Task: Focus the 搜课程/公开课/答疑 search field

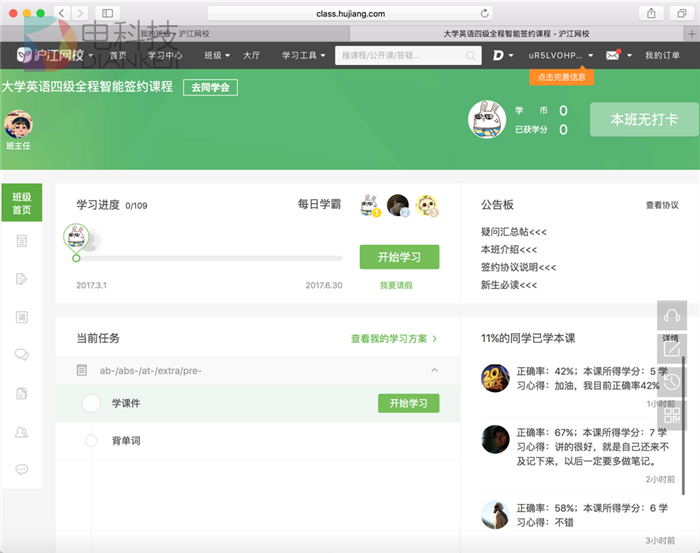Action: (408, 56)
